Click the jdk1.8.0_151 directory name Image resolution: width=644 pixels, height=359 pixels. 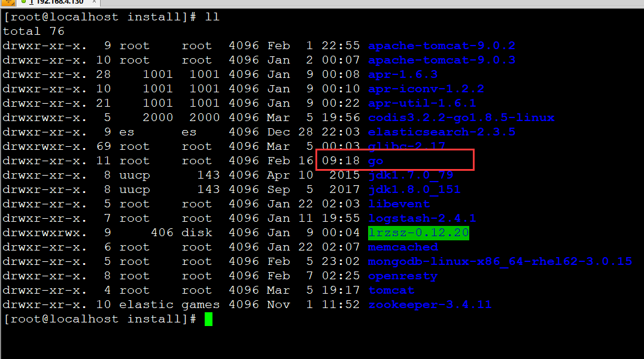(x=414, y=189)
